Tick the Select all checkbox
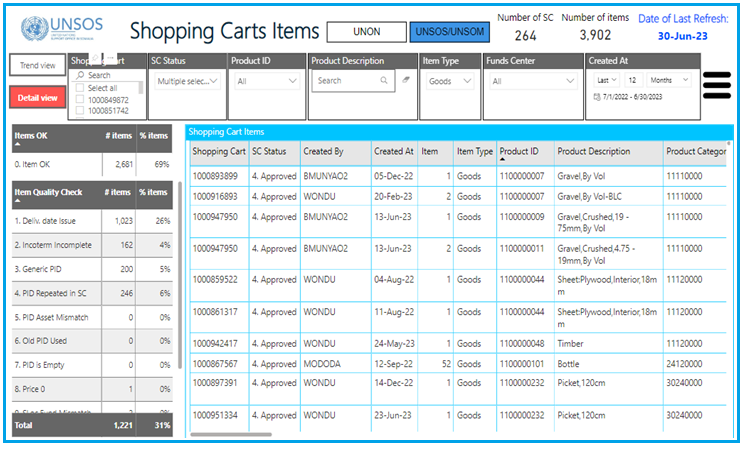Image resolution: width=744 pixels, height=449 pixels. point(80,88)
